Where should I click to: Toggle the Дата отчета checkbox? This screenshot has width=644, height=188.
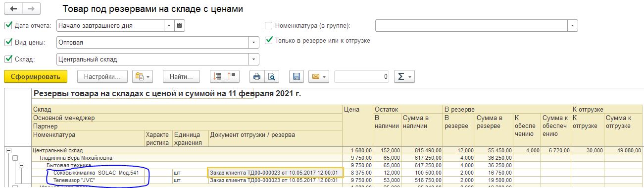tap(8, 25)
